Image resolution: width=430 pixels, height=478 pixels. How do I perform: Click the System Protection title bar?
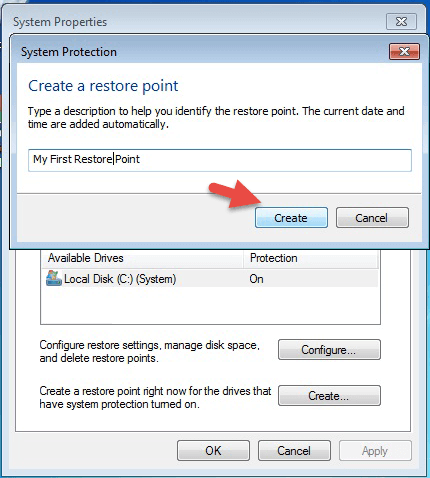[200, 52]
